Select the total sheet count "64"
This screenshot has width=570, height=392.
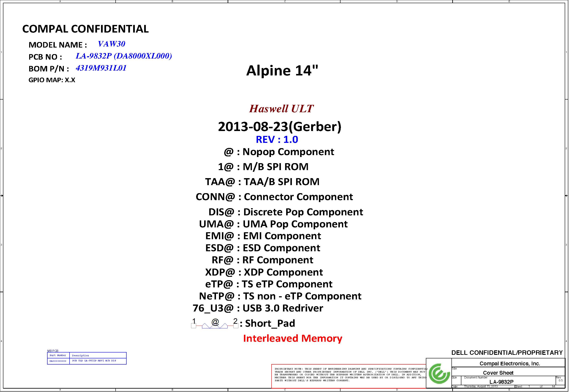click(554, 387)
